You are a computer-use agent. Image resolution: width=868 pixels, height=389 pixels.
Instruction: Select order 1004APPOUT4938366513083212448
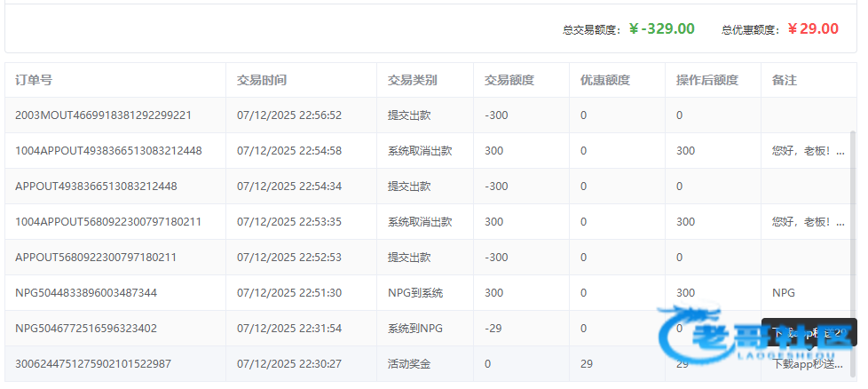pyautogui.click(x=108, y=151)
